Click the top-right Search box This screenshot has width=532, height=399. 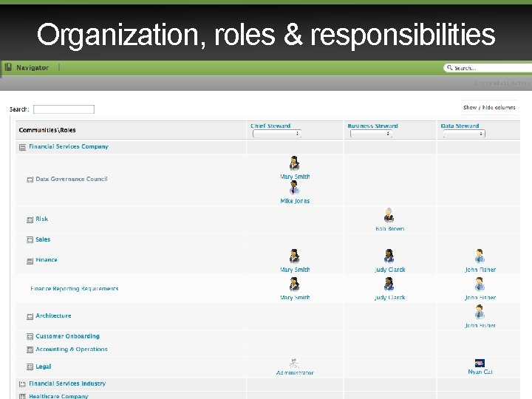tap(488, 68)
